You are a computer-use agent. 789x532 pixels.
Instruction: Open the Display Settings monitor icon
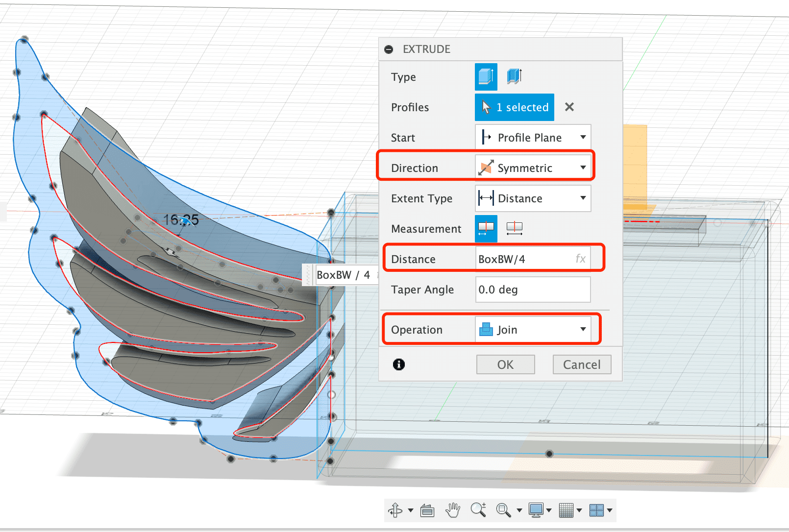(536, 510)
